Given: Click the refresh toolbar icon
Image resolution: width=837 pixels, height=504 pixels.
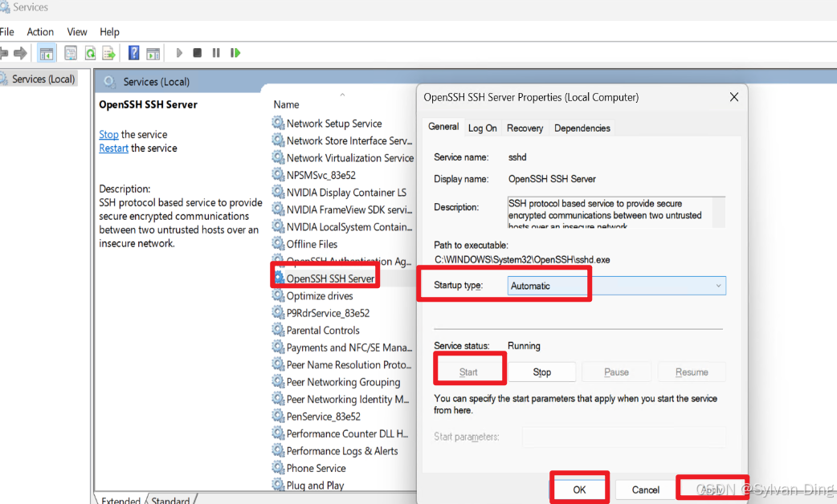Looking at the screenshot, I should pyautogui.click(x=90, y=53).
